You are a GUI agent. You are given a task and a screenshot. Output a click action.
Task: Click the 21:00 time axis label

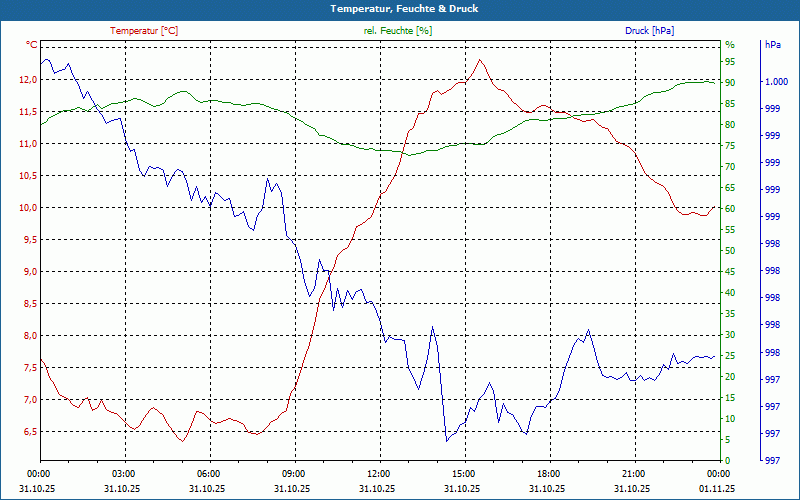click(x=635, y=473)
